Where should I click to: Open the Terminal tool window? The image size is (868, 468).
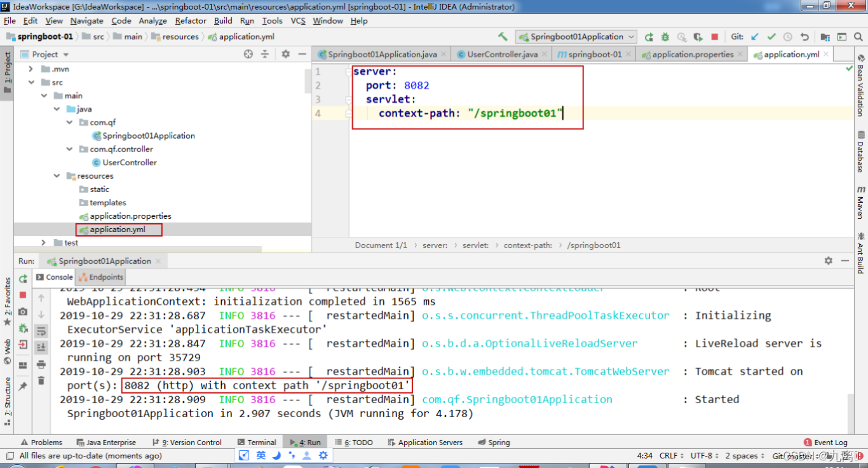click(257, 442)
